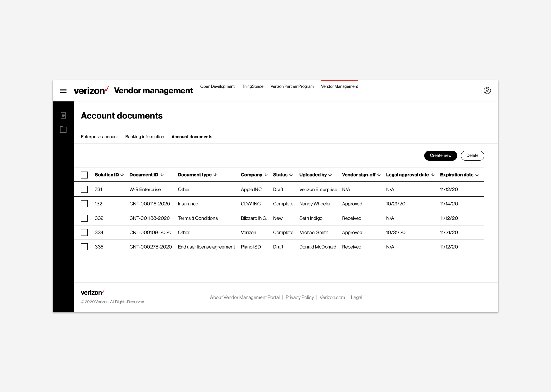Click the Verizon logo in header
The image size is (551, 392).
[x=91, y=91]
